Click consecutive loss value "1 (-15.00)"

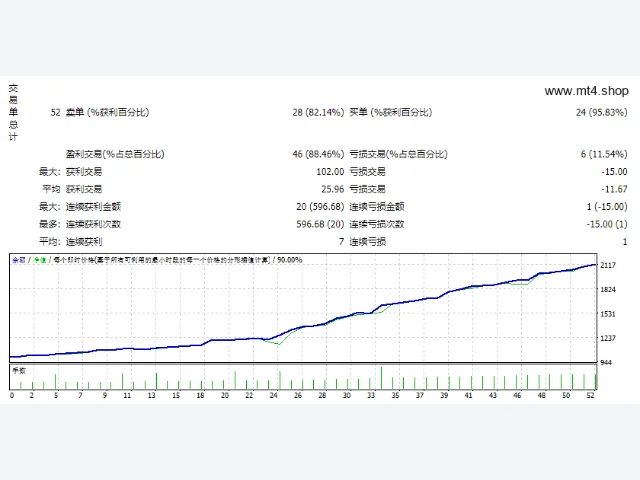pos(607,207)
